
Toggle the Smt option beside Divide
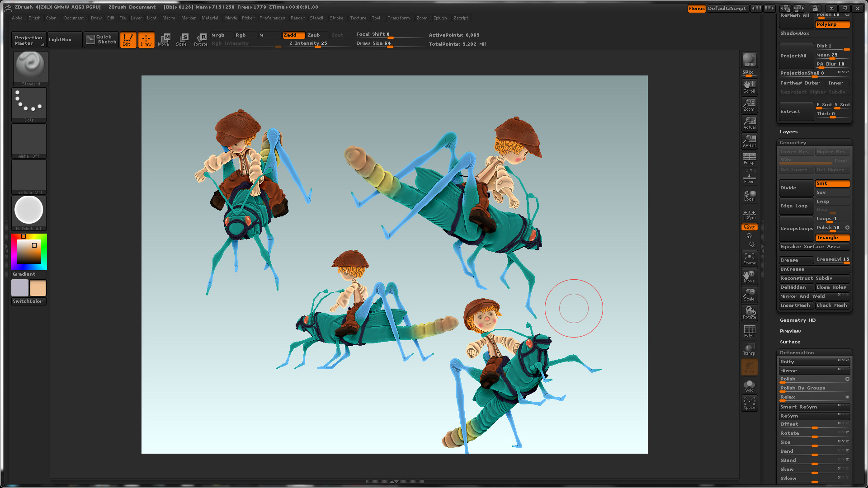click(832, 183)
